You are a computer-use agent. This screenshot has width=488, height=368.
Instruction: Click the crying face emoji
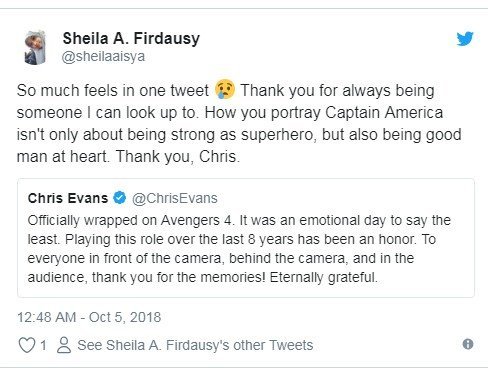(x=225, y=89)
